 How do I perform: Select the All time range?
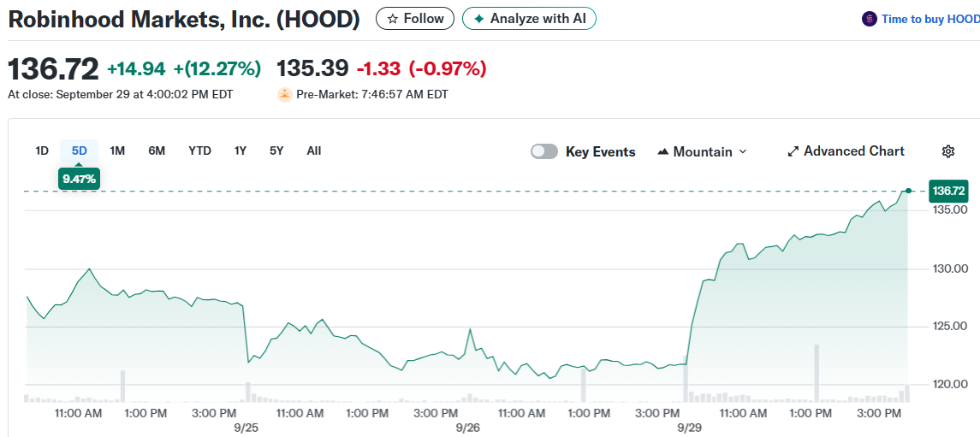point(314,151)
